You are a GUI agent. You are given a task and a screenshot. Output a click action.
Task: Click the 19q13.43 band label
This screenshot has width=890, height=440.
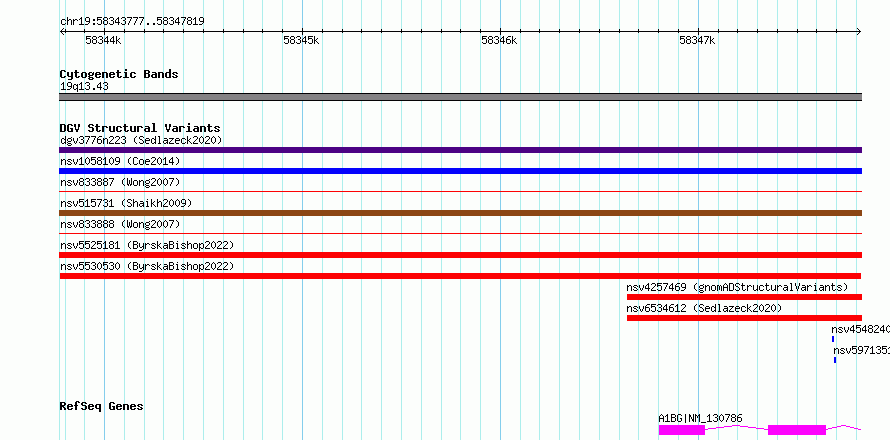click(84, 87)
